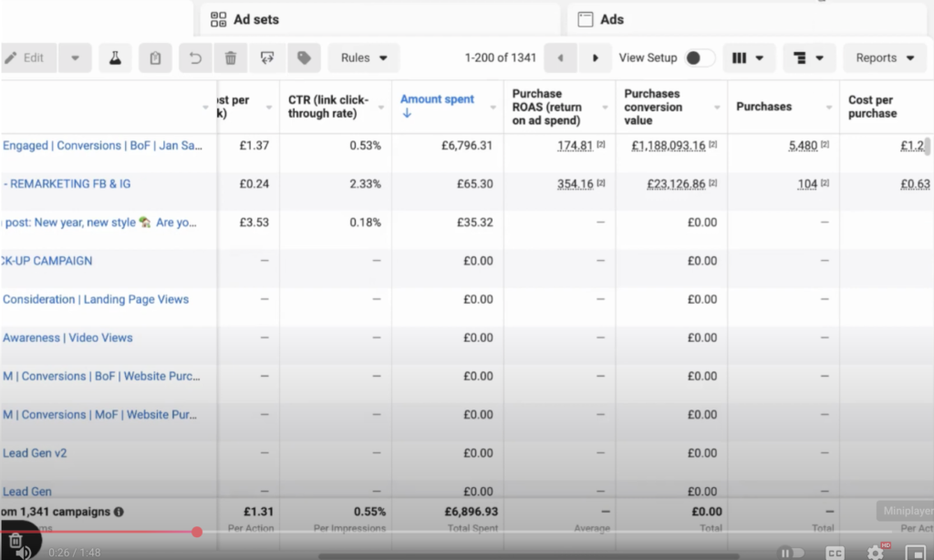934x560 pixels.
Task: Toggle closed captions CC button
Action: point(835,553)
